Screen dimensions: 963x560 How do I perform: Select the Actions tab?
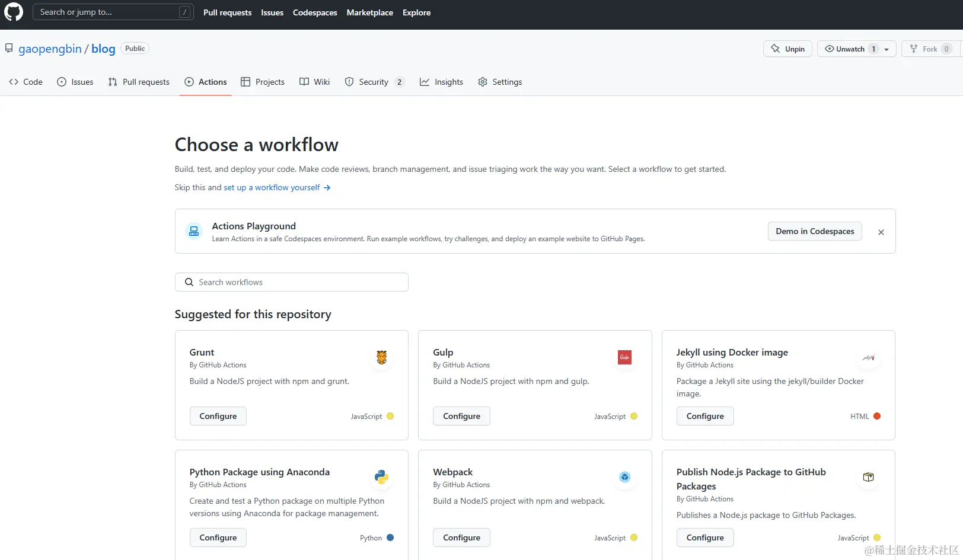(206, 82)
